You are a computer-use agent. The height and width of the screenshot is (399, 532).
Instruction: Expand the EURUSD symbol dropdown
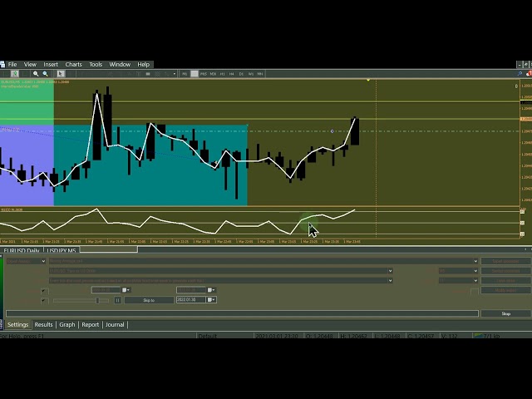tap(391, 271)
